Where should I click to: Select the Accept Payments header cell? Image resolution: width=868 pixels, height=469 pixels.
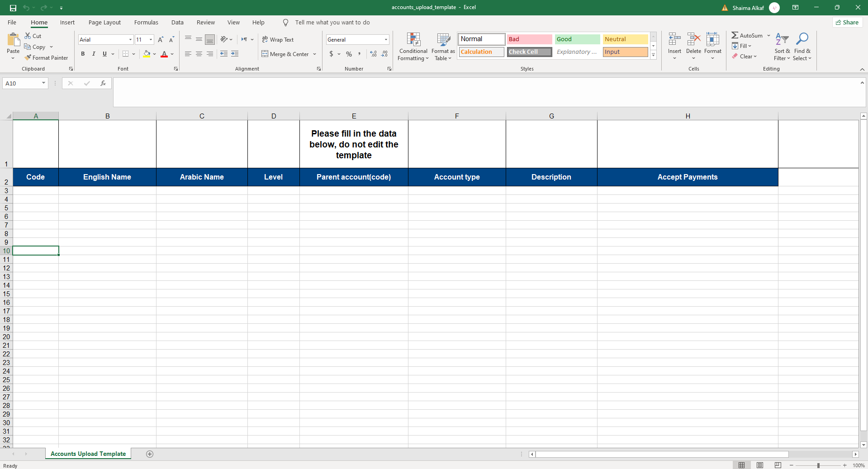pyautogui.click(x=687, y=177)
